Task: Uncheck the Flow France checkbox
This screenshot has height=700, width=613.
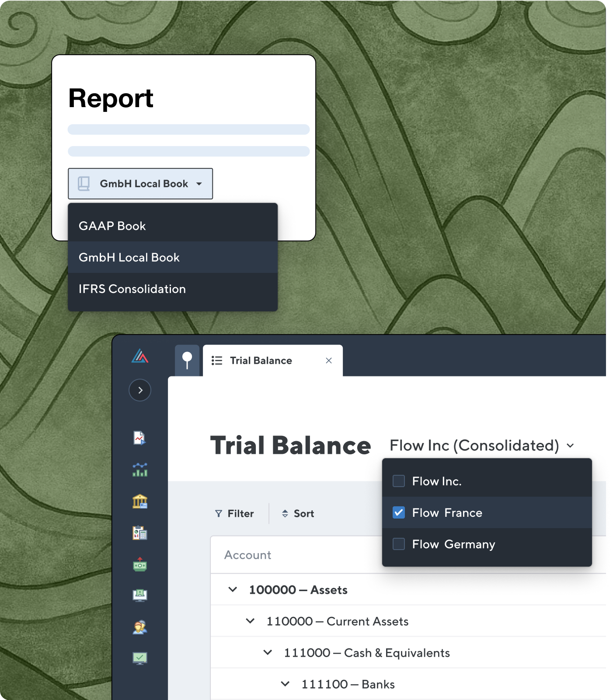Action: [399, 512]
